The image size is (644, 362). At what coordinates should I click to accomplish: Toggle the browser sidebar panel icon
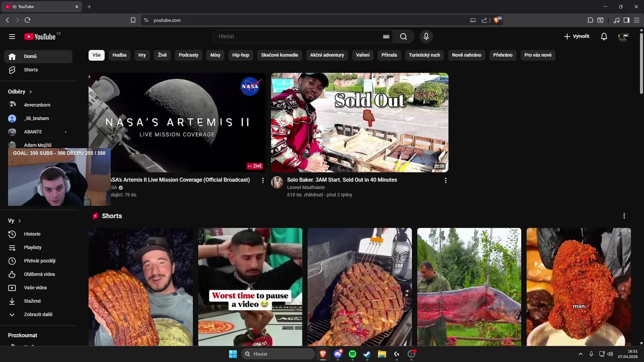[626, 20]
